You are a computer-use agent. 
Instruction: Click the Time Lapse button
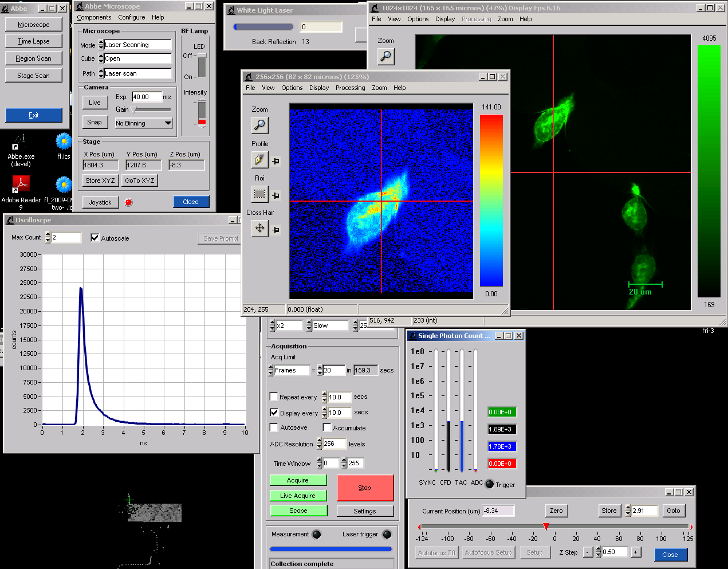click(33, 41)
